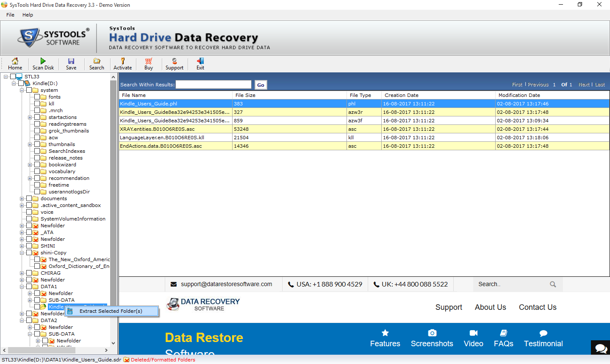Go to Next results page
The image size is (610, 364).
584,85
